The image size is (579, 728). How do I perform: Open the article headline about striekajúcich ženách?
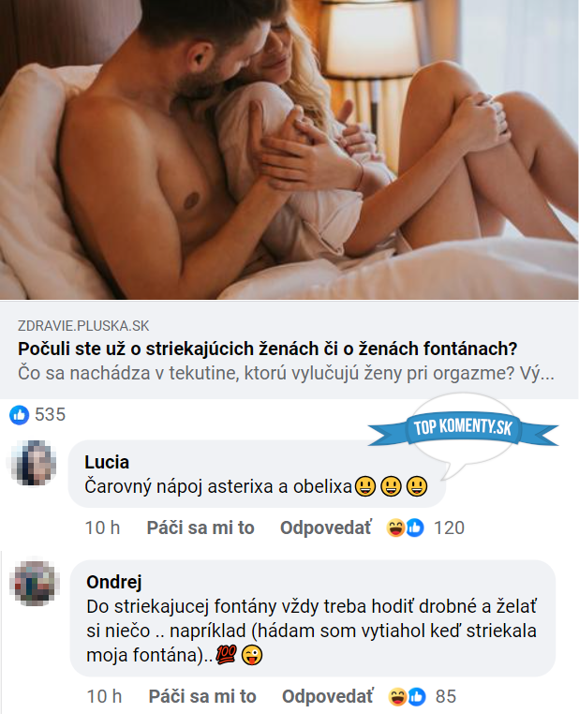[x=267, y=349]
